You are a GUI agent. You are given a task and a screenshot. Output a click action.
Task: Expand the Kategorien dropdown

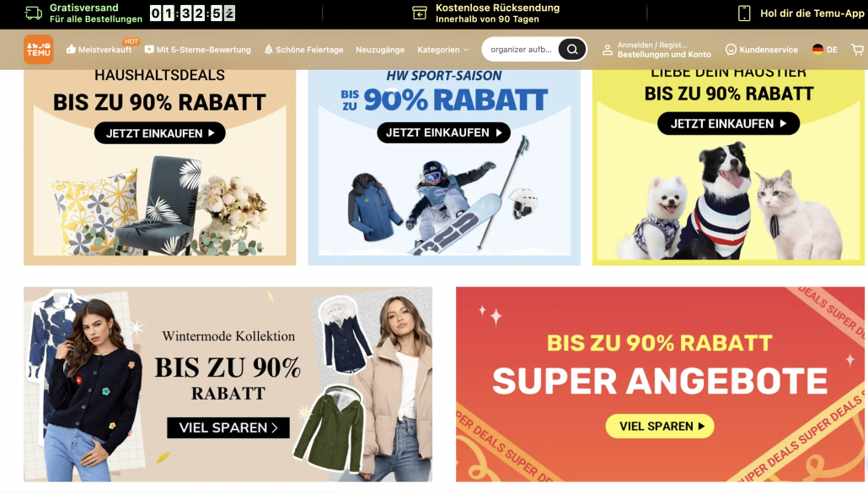(x=443, y=49)
